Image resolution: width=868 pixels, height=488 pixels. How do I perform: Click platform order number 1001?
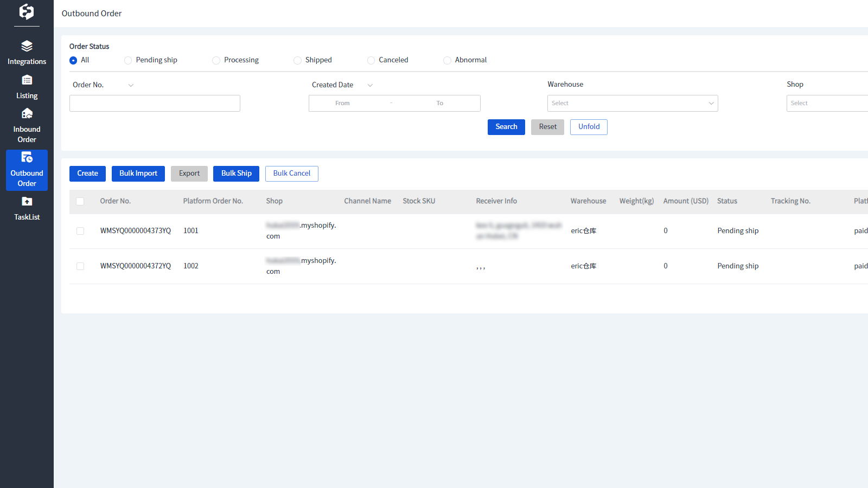tap(190, 231)
